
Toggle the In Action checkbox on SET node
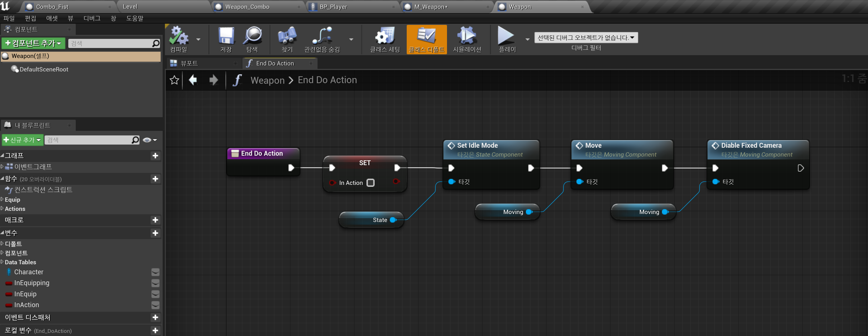(x=371, y=183)
